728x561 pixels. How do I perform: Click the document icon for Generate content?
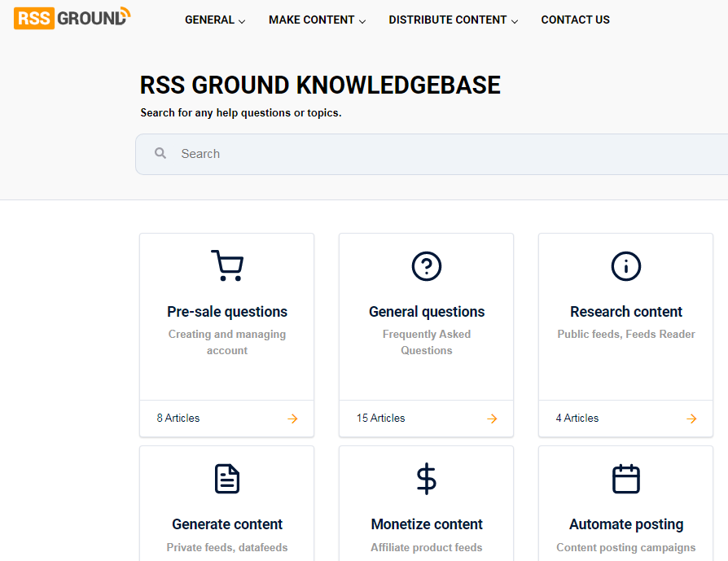tap(227, 479)
